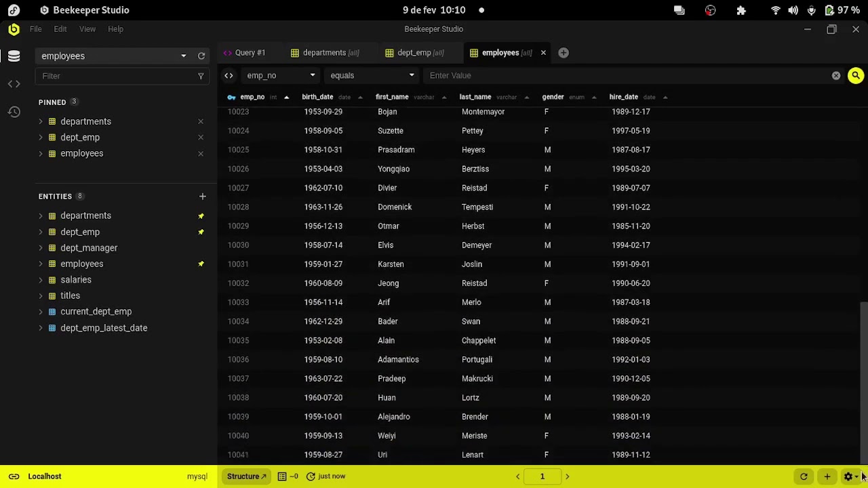Open the equals operator dropdown
The width and height of the screenshot is (868, 488).
point(372,76)
